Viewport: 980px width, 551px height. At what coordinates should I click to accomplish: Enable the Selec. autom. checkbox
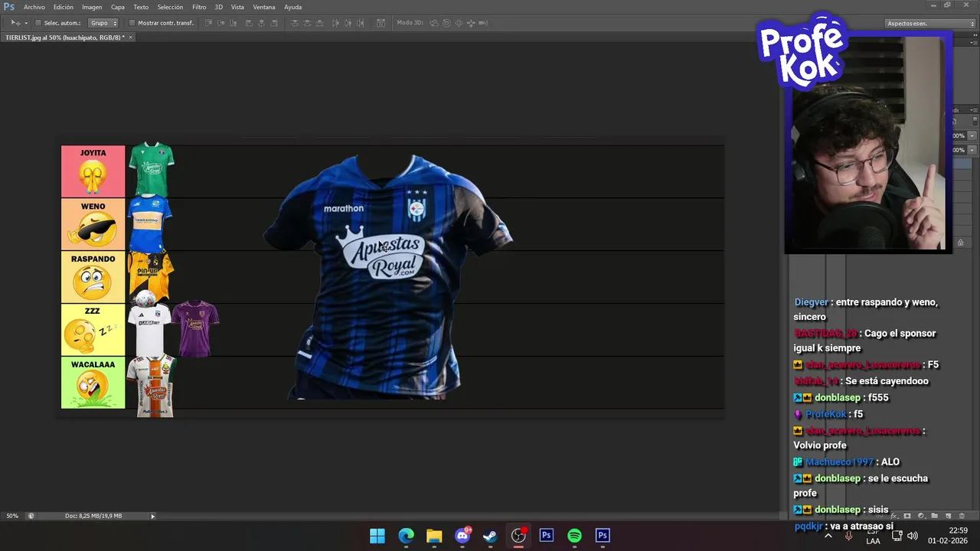[x=38, y=23]
